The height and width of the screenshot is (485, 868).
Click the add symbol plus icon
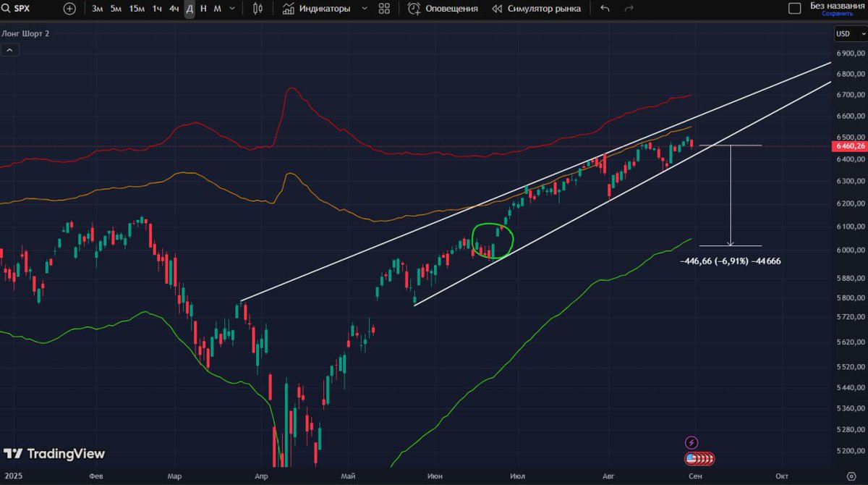(69, 9)
